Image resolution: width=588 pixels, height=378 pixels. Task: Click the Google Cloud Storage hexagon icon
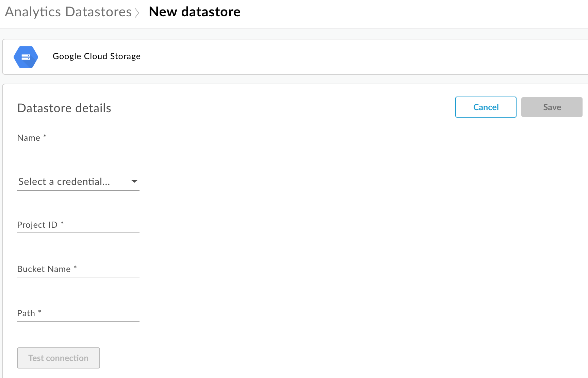pyautogui.click(x=26, y=57)
